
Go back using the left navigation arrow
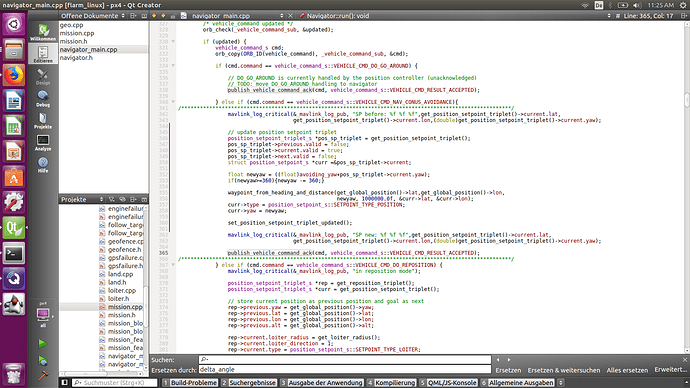click(x=154, y=16)
